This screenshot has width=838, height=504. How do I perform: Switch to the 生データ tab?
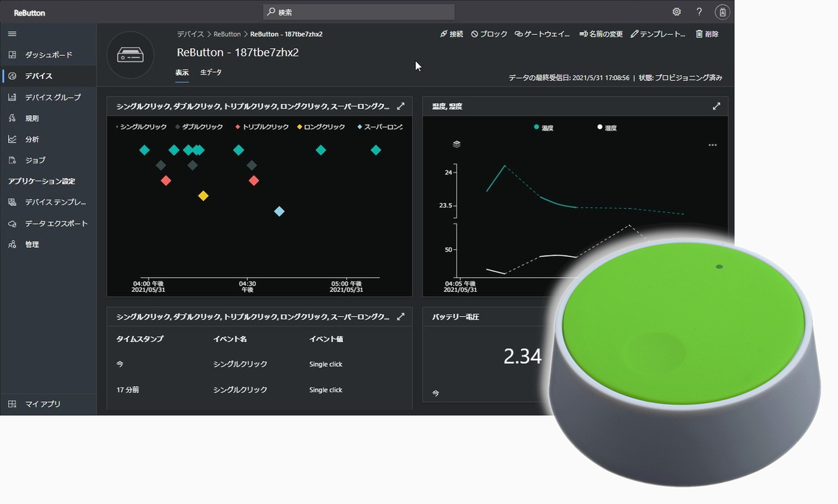point(211,72)
